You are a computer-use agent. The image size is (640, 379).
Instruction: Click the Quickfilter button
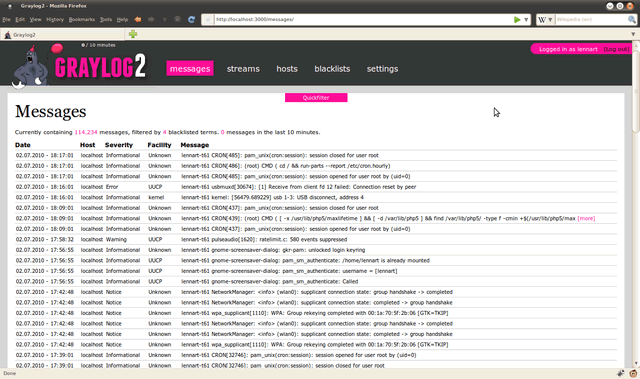click(x=316, y=98)
